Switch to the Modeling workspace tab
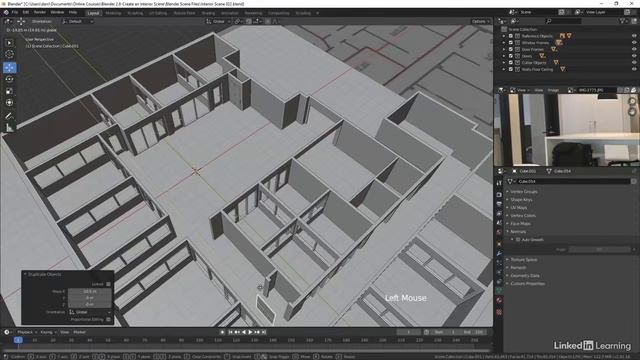This screenshot has height=360, width=640. (x=113, y=13)
